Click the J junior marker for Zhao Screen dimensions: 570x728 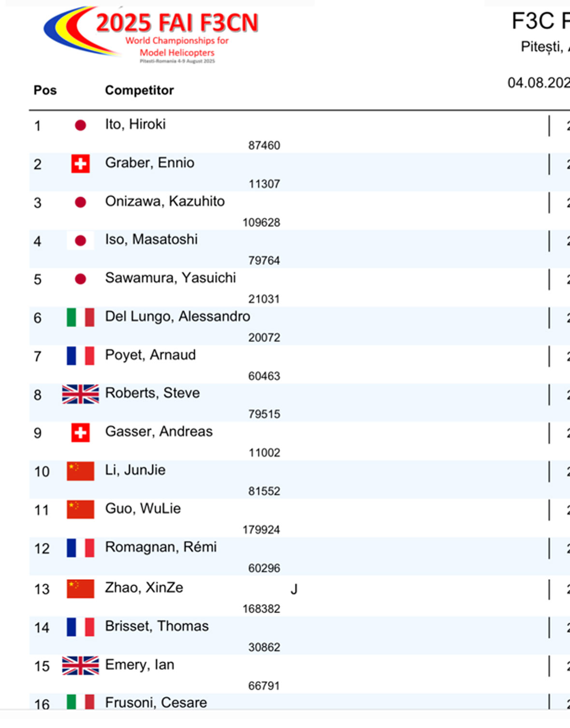(x=294, y=589)
